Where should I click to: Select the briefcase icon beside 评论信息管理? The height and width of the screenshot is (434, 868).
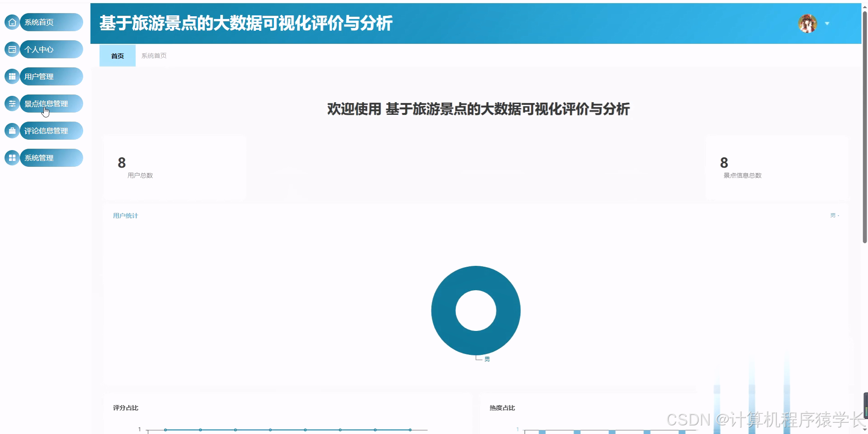pos(12,130)
